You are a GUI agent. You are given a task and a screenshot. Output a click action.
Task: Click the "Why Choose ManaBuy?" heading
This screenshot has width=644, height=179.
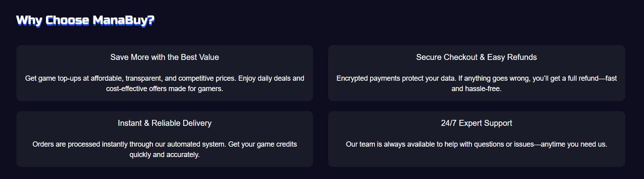pyautogui.click(x=85, y=20)
